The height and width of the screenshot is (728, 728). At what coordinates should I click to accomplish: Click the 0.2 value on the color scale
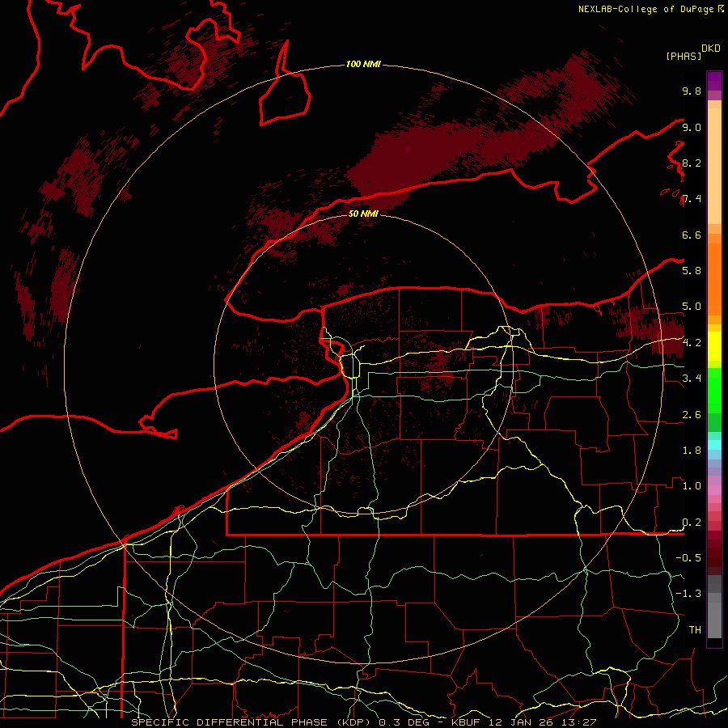[692, 523]
